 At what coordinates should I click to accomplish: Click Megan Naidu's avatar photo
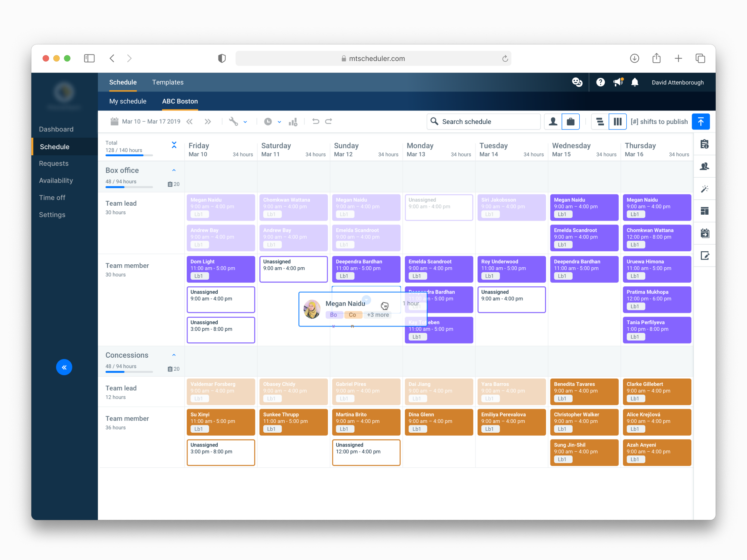312,309
